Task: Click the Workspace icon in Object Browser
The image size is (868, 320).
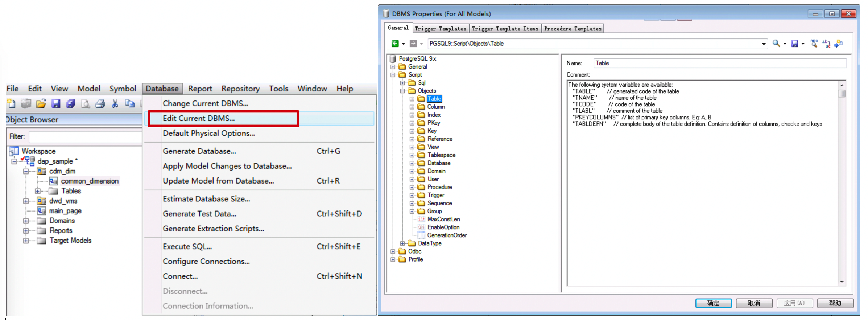Action: (x=14, y=151)
